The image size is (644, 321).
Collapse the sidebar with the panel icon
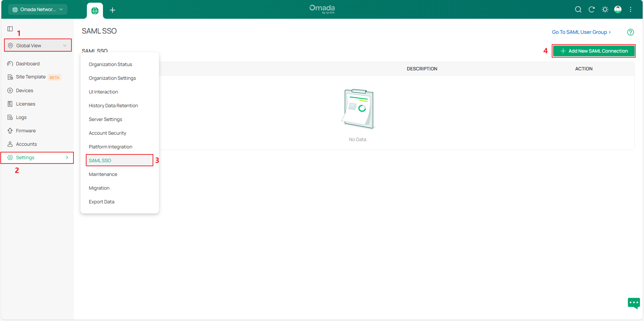[10, 29]
